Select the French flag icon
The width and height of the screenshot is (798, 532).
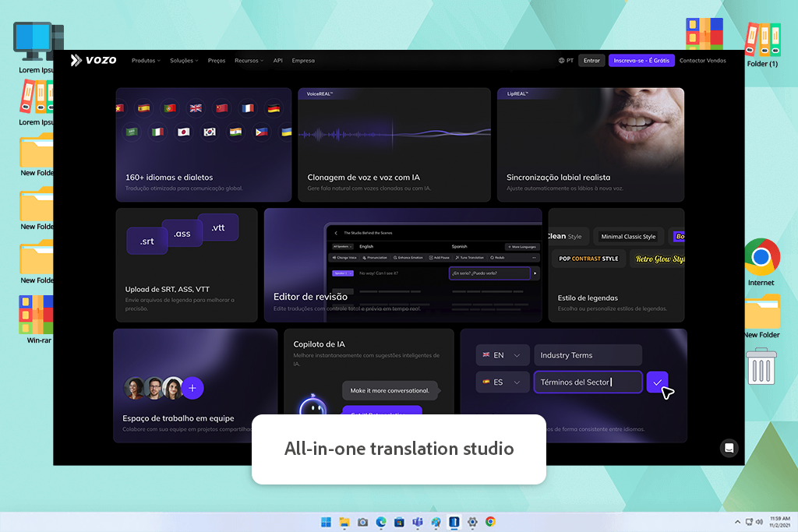[x=247, y=107]
